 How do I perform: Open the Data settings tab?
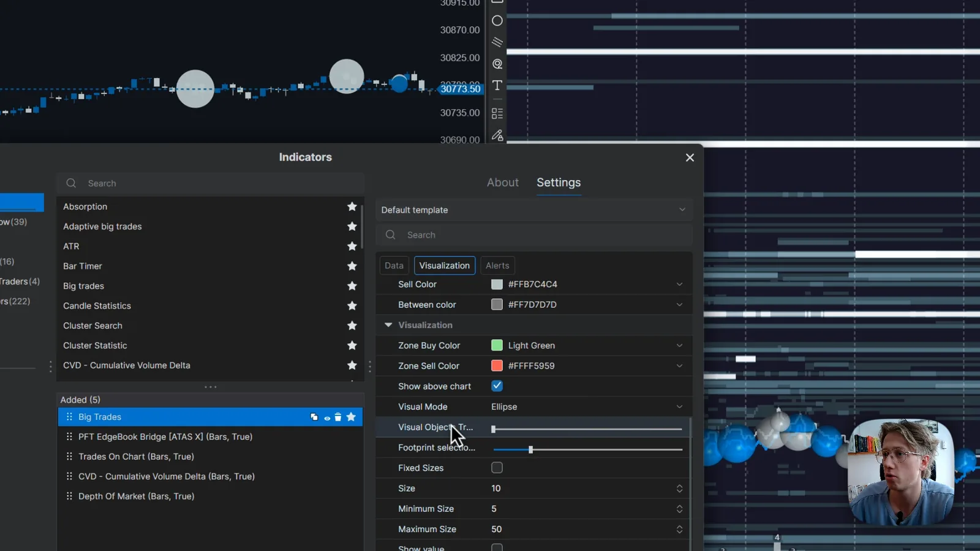click(x=394, y=265)
